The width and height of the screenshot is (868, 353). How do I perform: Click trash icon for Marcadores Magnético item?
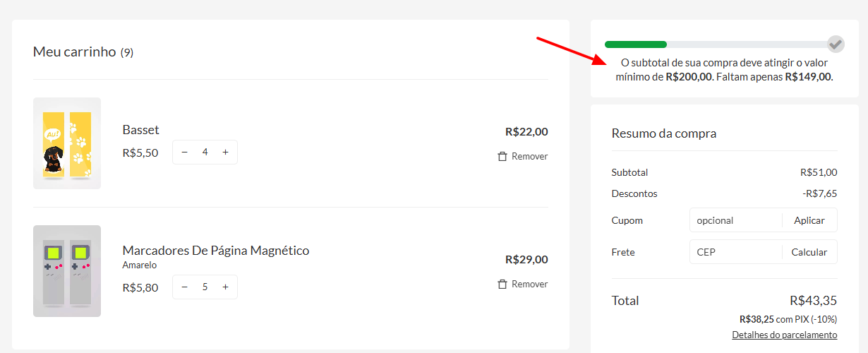(502, 284)
